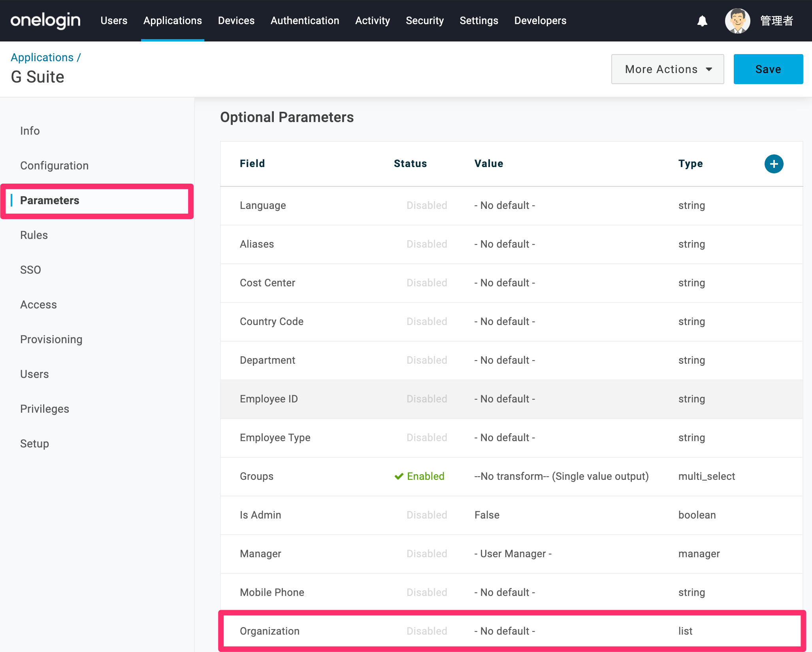Open the Aliases parameter row
Viewport: 812px width, 652px height.
[511, 244]
